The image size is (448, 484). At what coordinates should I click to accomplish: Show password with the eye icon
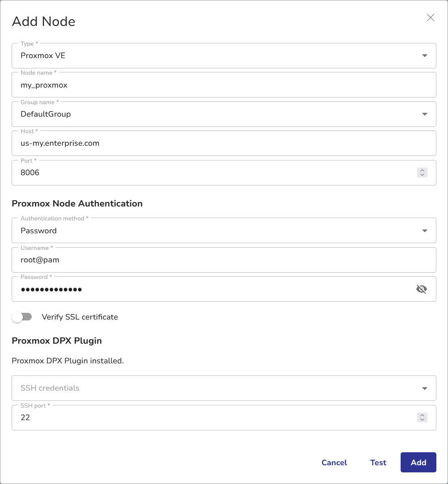(x=422, y=289)
